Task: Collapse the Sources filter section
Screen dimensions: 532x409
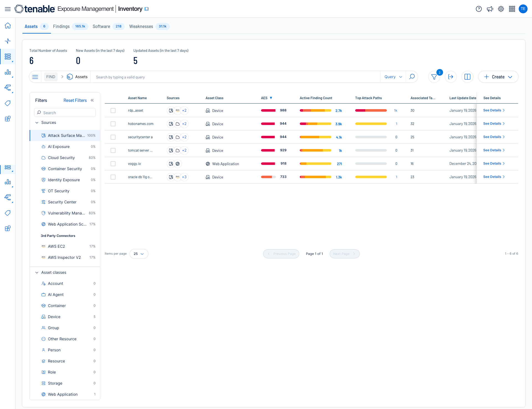Action: (37, 122)
